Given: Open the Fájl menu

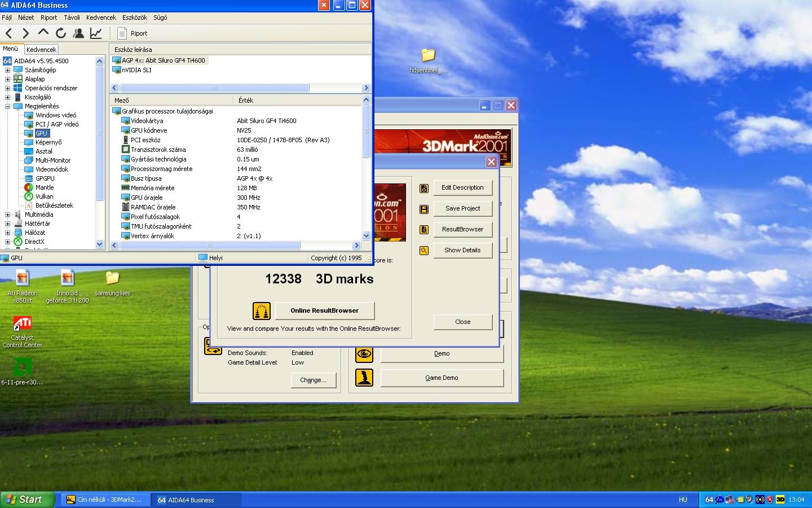Looking at the screenshot, I should click(7, 17).
